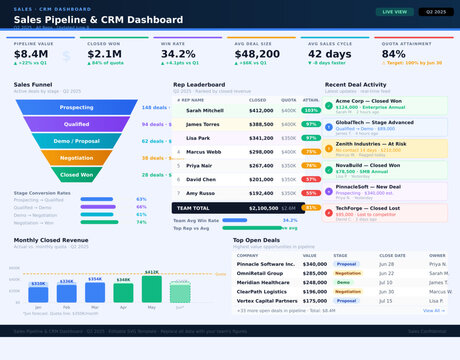Select the Closed Won funnel segment
Image resolution: width=460 pixels, height=360 pixels.
(77, 175)
